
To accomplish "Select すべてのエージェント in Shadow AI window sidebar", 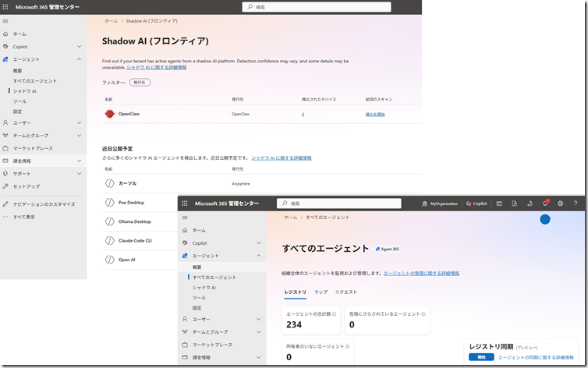I will point(35,81).
